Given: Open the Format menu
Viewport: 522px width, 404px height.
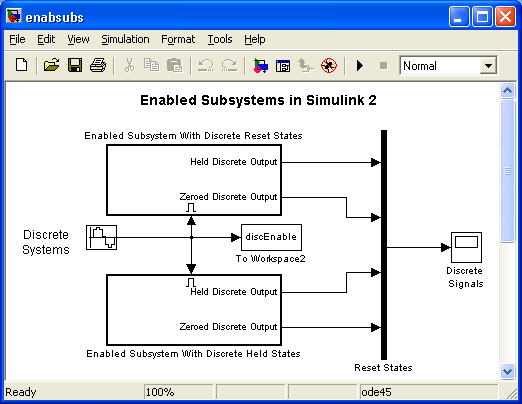Looking at the screenshot, I should (178, 39).
